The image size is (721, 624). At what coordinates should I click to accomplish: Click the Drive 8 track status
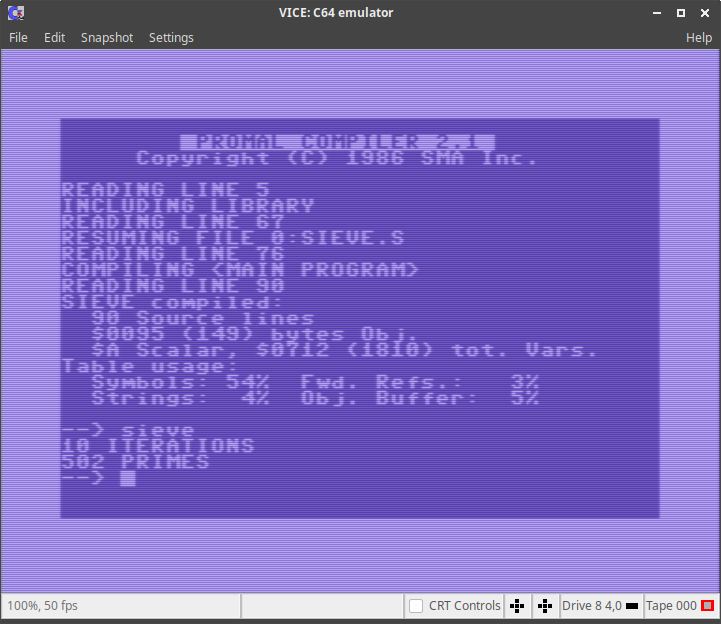tap(592, 606)
